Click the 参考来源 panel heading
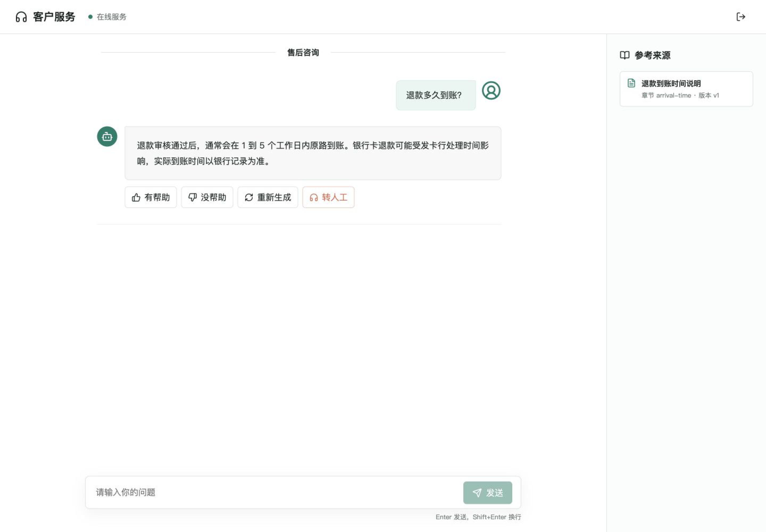Image resolution: width=766 pixels, height=532 pixels. tap(652, 55)
